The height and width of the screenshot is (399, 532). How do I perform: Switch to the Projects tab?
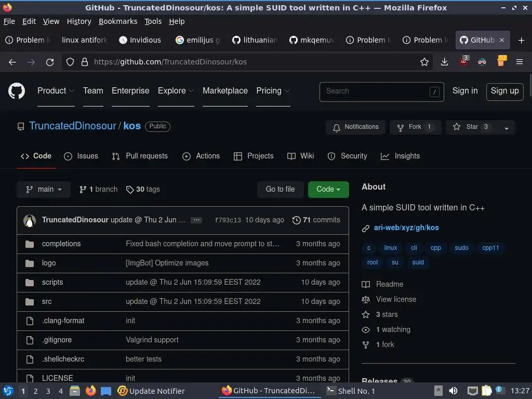254,156
